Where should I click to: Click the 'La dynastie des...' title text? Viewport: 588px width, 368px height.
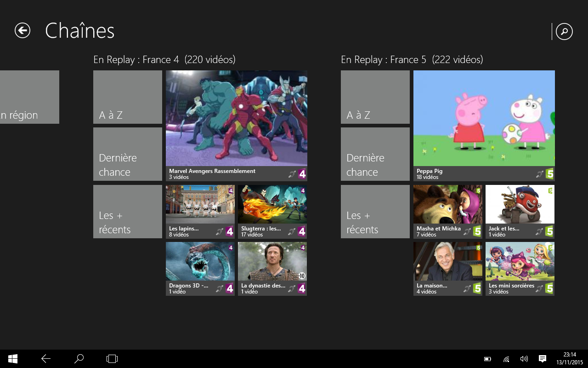[x=263, y=286]
